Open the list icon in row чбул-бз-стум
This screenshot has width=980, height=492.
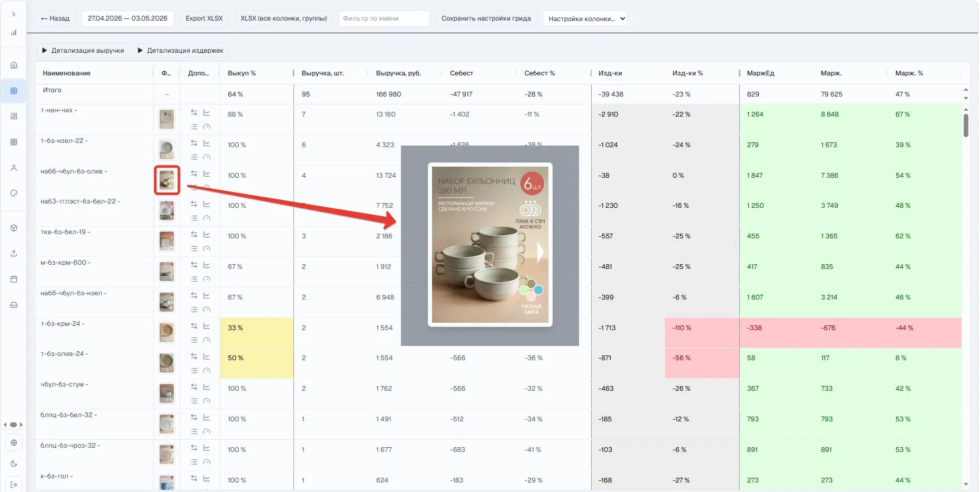(x=194, y=401)
